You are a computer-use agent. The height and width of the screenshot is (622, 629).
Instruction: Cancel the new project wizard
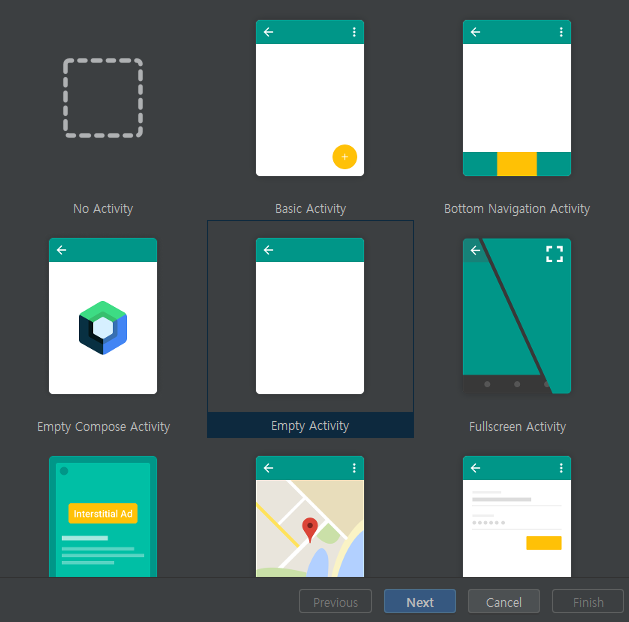coord(504,601)
